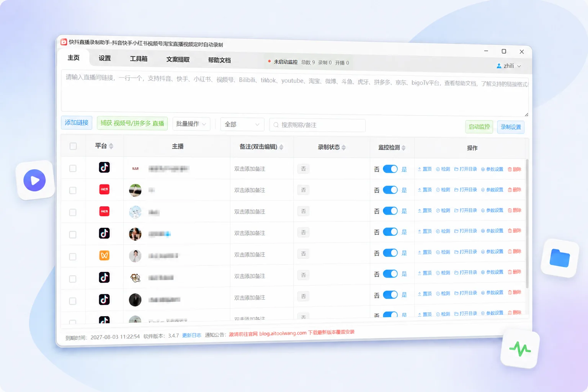Image resolution: width=588 pixels, height=392 pixels.
Task: Open the 设置 tab
Action: tap(105, 58)
